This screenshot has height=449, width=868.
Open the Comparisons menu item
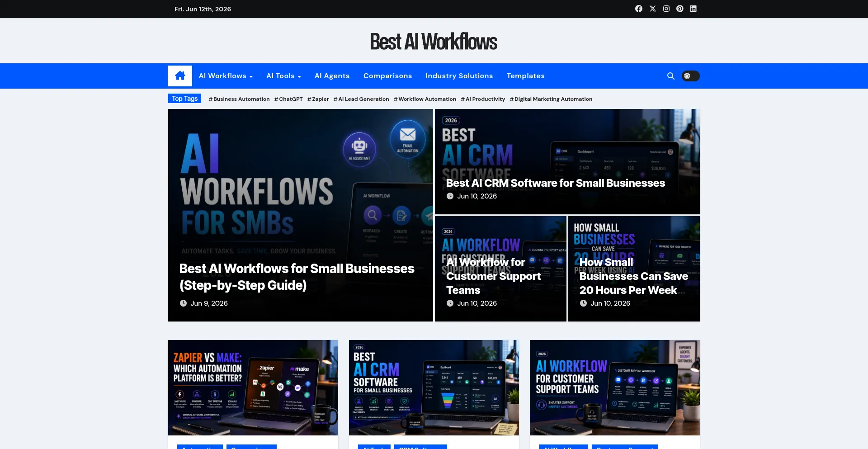[387, 76]
